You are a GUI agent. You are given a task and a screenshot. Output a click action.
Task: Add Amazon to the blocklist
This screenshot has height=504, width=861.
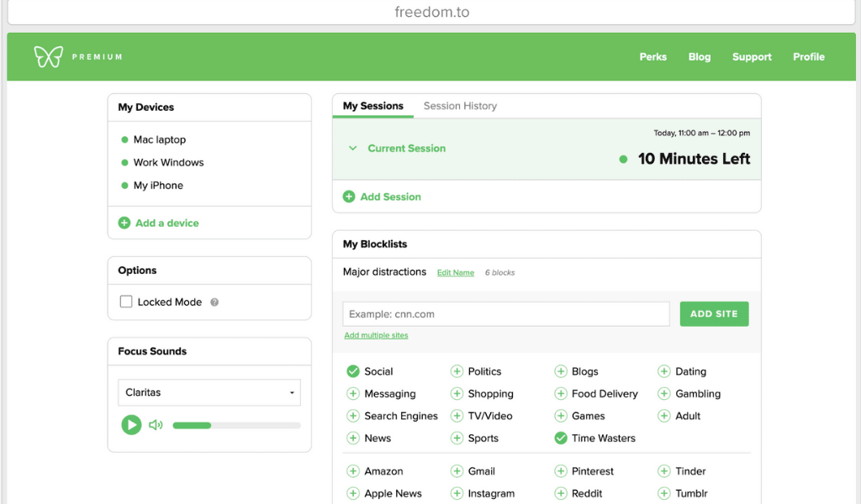(x=353, y=471)
